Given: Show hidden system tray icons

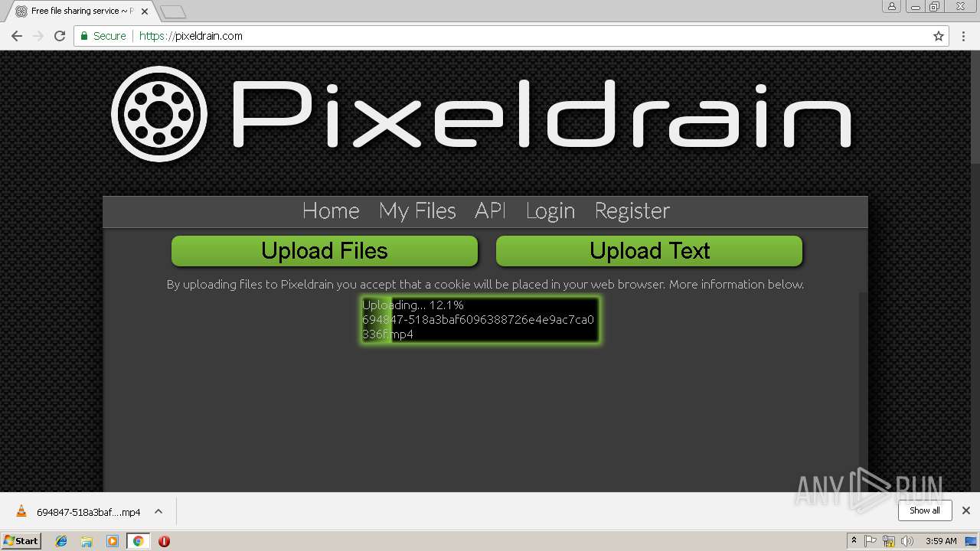Looking at the screenshot, I should click(x=854, y=541).
